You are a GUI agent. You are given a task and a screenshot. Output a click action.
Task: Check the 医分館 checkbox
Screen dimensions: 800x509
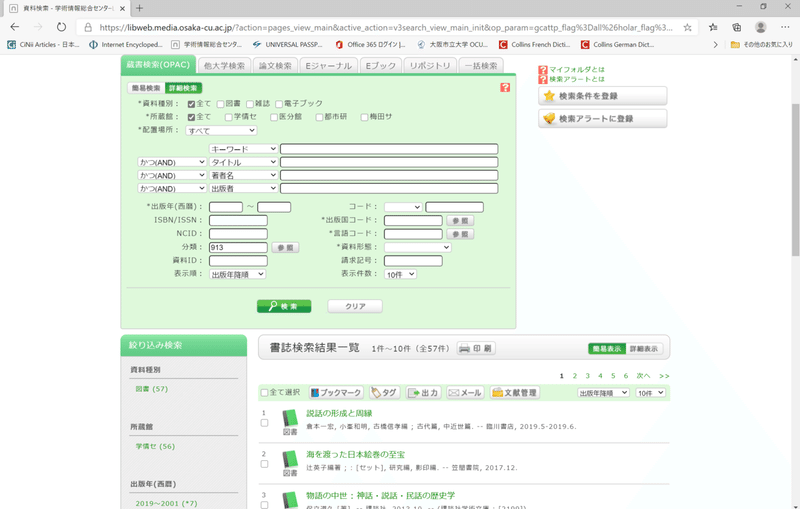click(x=274, y=117)
